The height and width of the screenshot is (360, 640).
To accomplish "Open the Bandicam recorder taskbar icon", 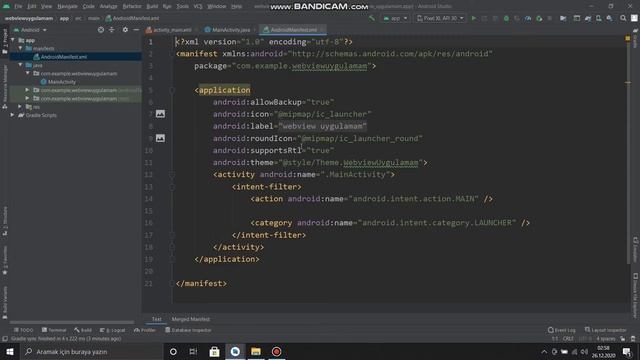I will coord(276,351).
